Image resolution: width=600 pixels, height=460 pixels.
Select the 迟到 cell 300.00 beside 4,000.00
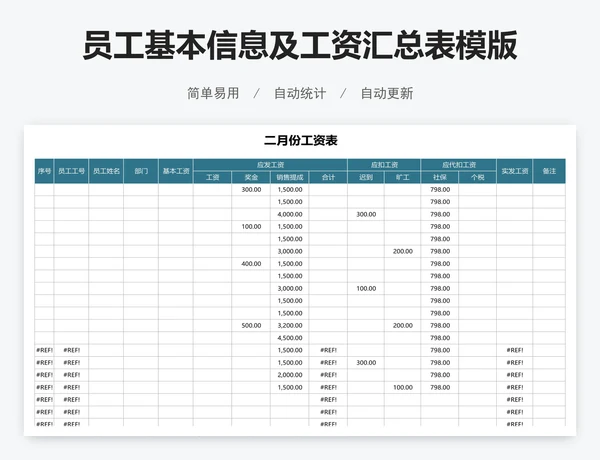(x=366, y=214)
